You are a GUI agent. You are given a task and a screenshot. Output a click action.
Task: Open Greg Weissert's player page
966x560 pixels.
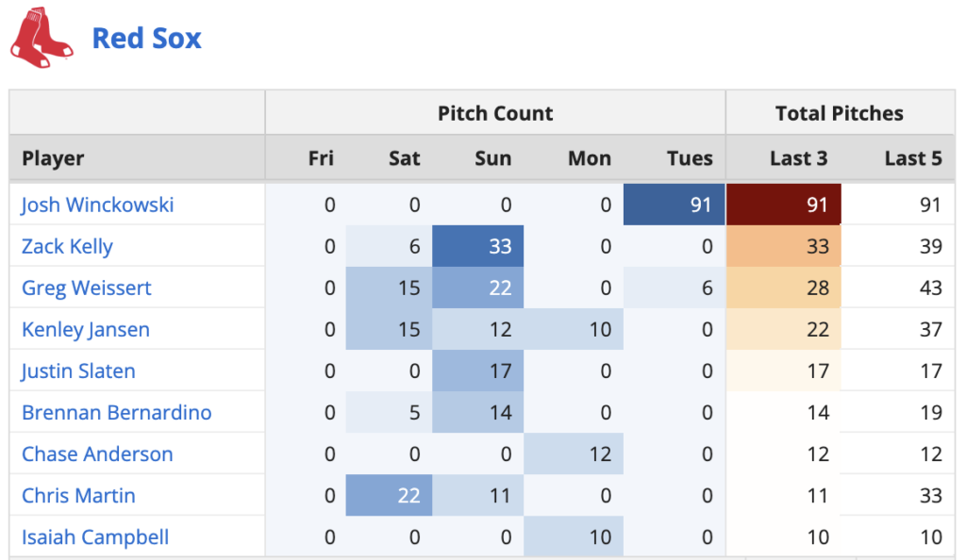coord(87,288)
